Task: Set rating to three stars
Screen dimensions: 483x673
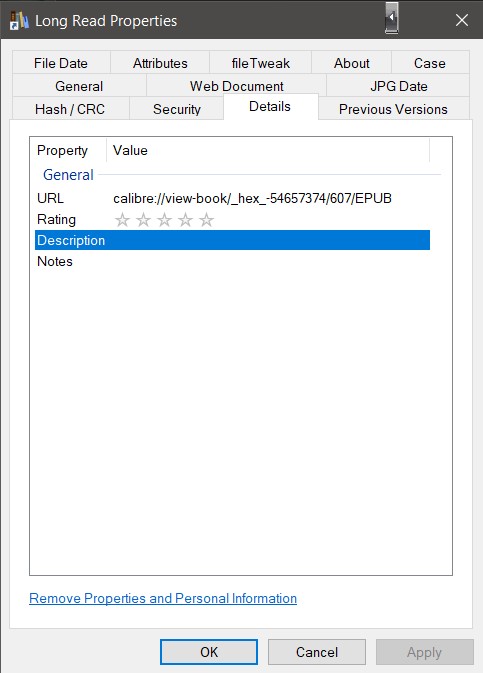Action: point(164,220)
